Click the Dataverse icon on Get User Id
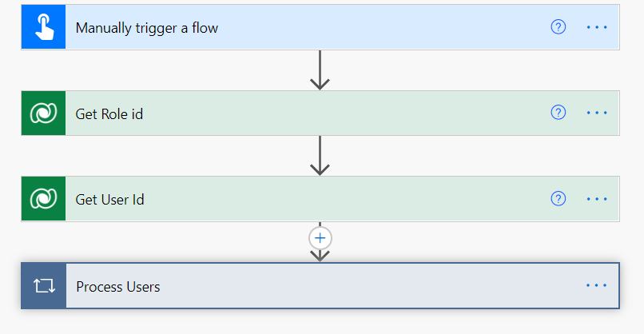 43,199
